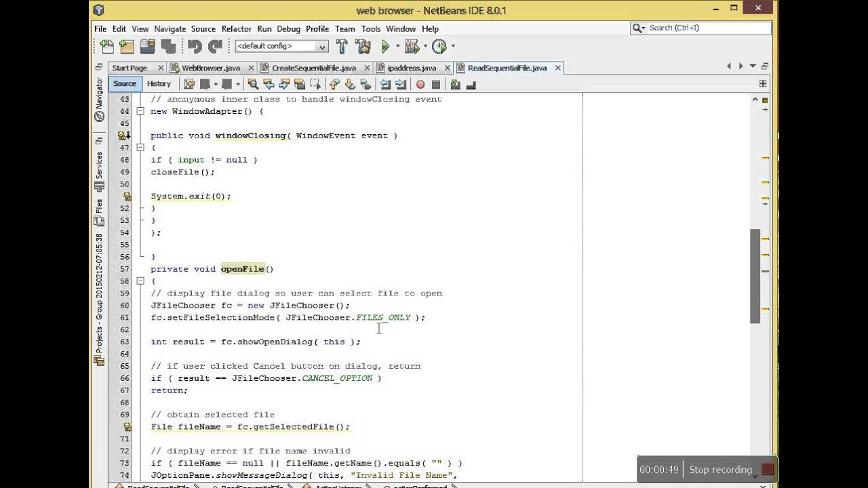Click openFile method name on line 57
This screenshot has height=488, width=868.
[x=243, y=269]
